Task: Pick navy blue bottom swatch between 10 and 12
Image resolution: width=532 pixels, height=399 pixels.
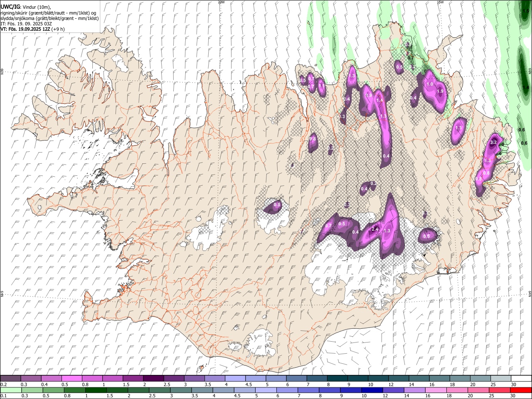Action: [x=372, y=390]
